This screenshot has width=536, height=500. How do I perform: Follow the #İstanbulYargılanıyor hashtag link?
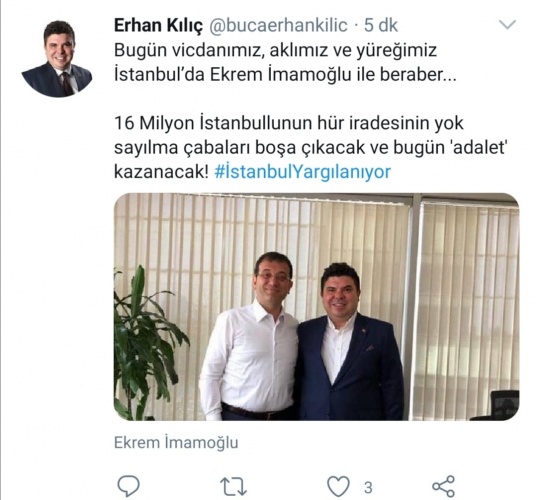click(303, 172)
